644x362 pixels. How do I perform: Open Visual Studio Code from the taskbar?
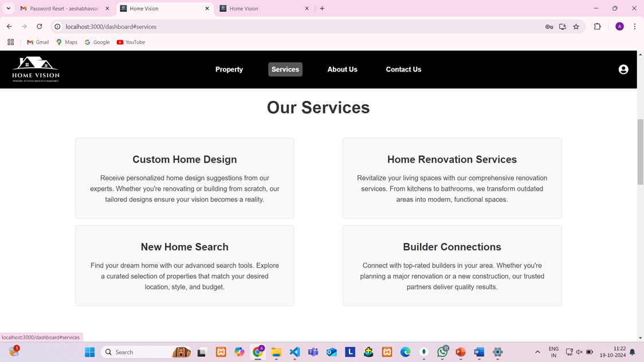coord(294,352)
